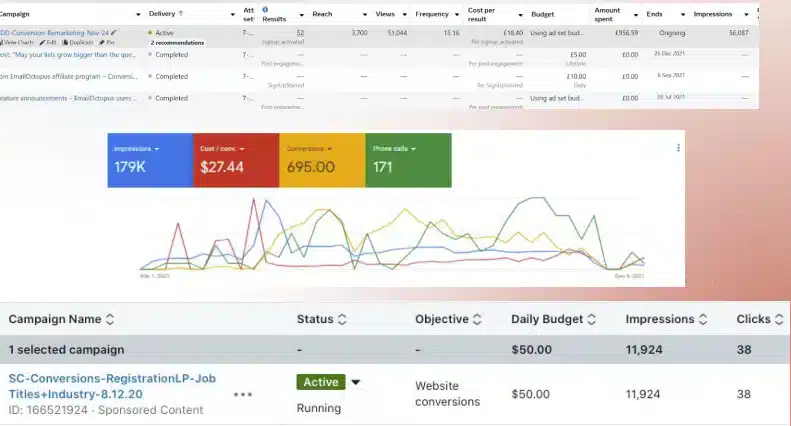Open the Frequency column dropdown arrow
This screenshot has width=791, height=426.
coord(457,15)
